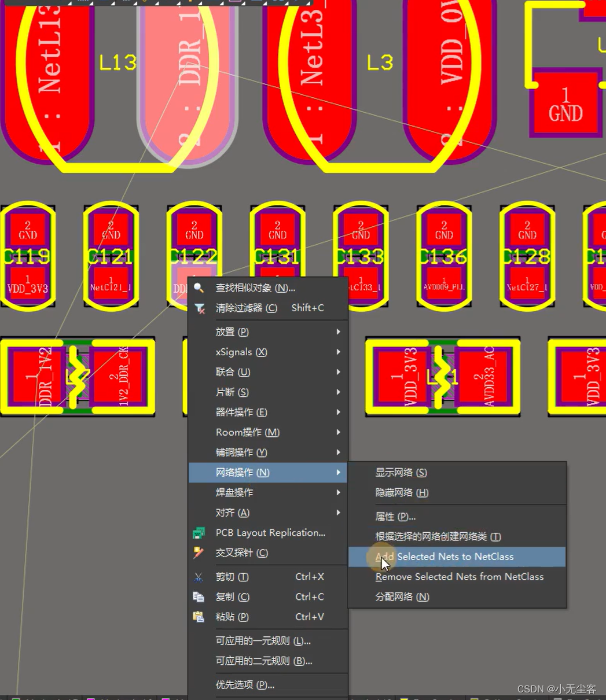This screenshot has width=606, height=700.
Task: Select the 隐藏网络 hide net option
Action: [x=401, y=492]
